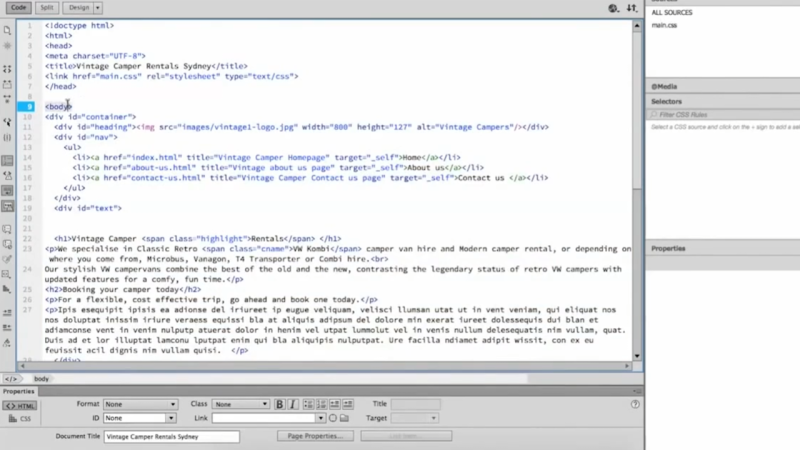Click the Collapse Selection icon
The image size is (800, 450).
click(7, 84)
